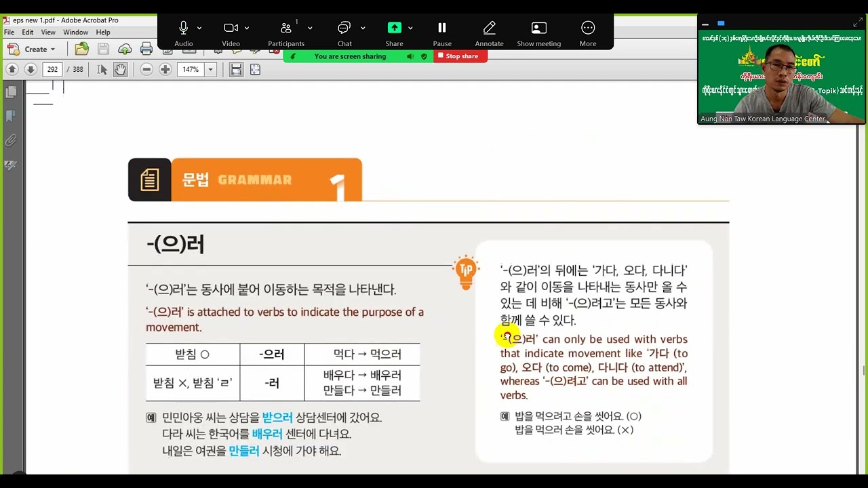
Task: Choose the Select text cursor tool
Action: point(102,69)
